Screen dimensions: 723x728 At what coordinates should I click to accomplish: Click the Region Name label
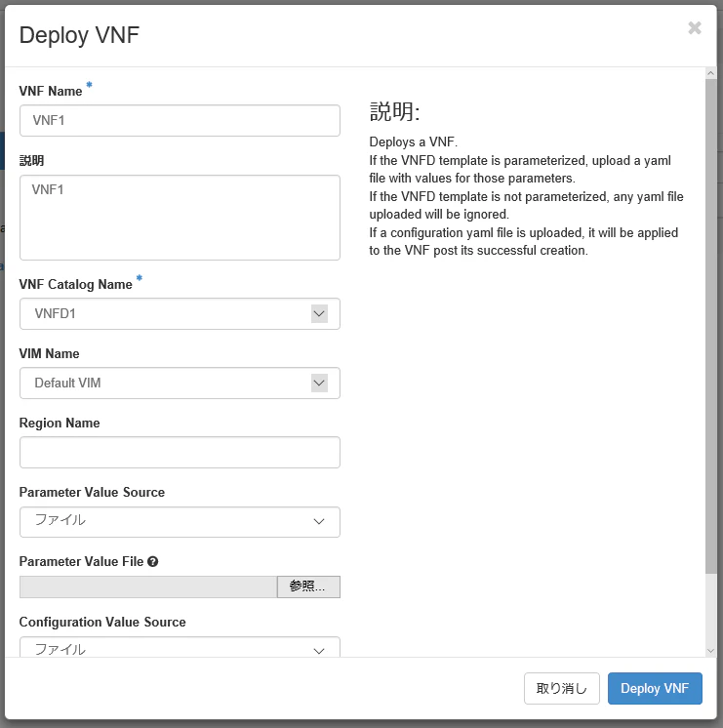pyautogui.click(x=60, y=423)
